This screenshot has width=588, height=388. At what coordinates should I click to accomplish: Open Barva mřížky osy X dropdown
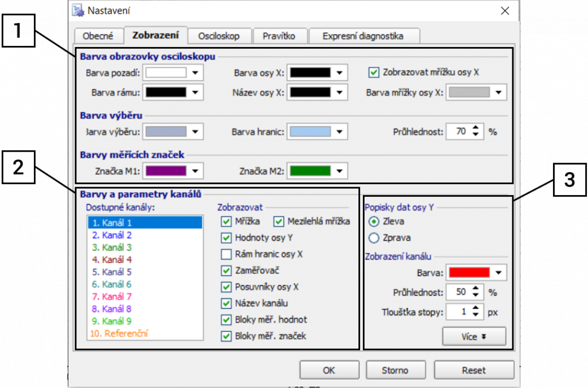[498, 92]
